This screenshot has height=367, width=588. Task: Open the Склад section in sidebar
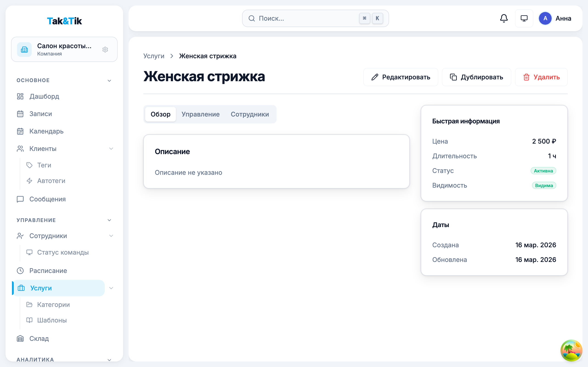click(x=39, y=338)
